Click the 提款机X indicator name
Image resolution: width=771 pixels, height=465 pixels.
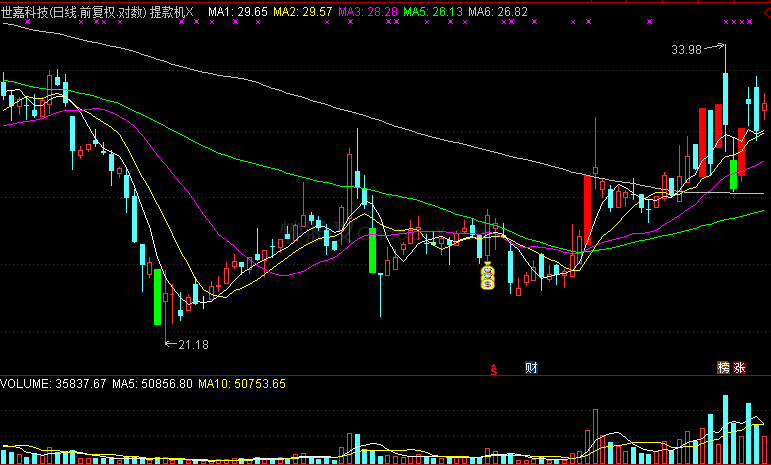[x=172, y=12]
